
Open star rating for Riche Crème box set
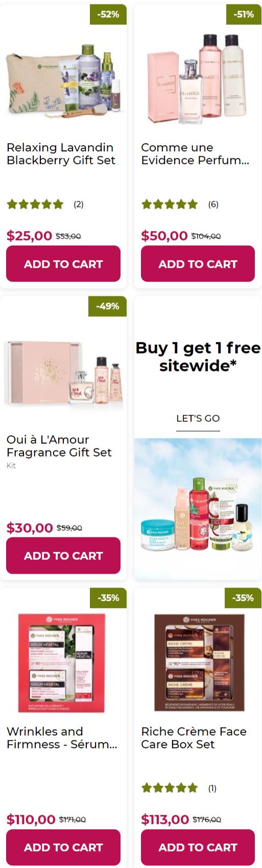click(179, 788)
